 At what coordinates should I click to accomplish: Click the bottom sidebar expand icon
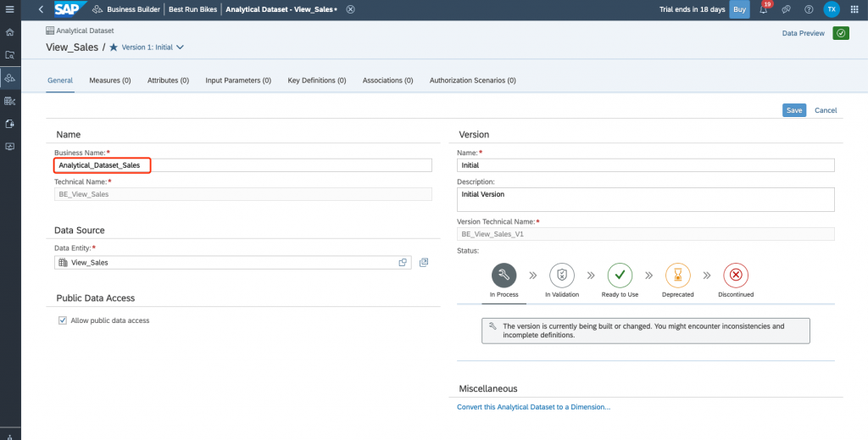point(10,437)
